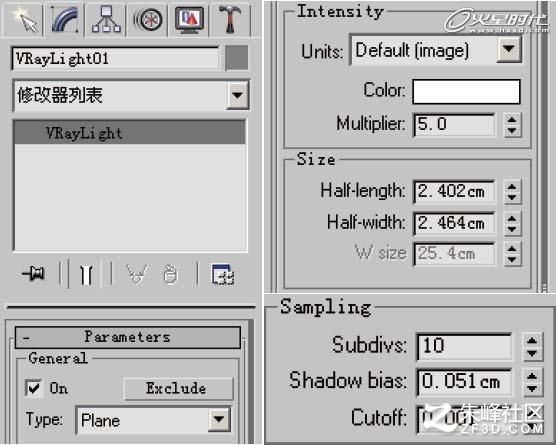
Task: Expand the modifier list dropdown
Action: click(x=238, y=95)
